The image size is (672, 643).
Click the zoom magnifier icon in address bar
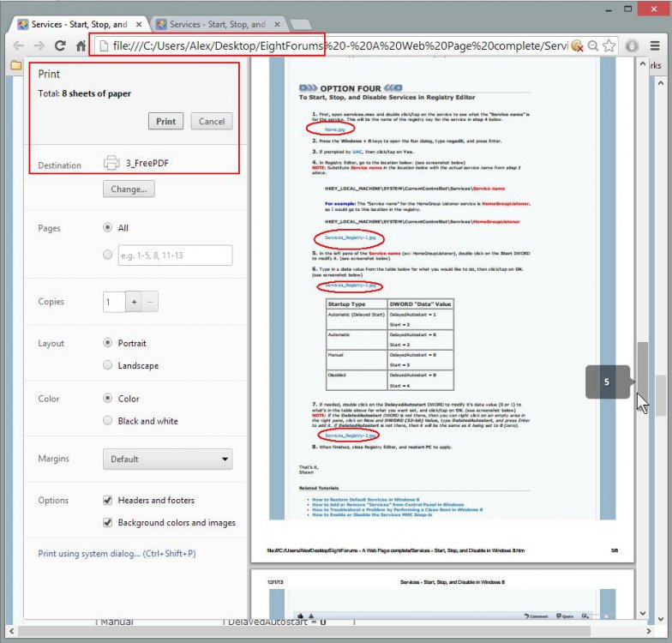tap(592, 46)
